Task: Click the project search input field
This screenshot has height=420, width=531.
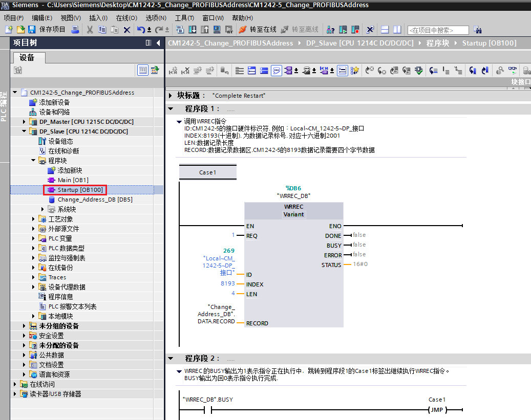Action: [x=438, y=30]
